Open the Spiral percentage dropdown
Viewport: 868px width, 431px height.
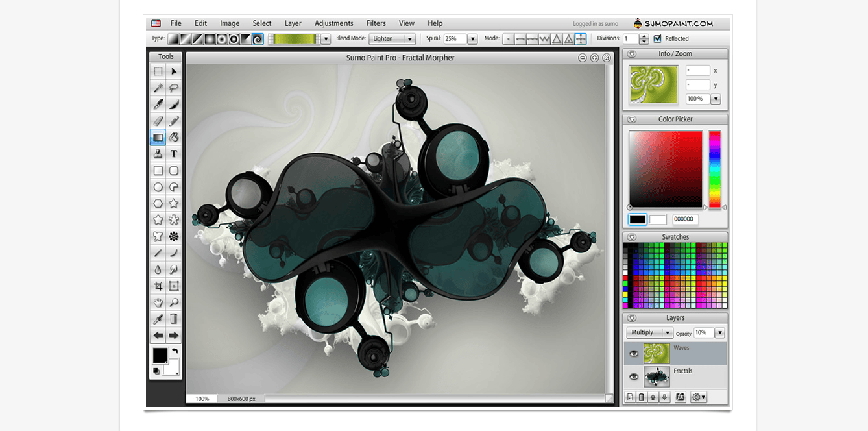(x=472, y=39)
